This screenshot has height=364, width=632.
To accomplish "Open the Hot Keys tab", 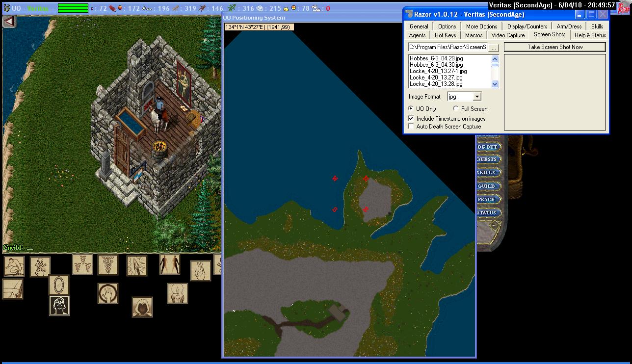I will (x=445, y=35).
